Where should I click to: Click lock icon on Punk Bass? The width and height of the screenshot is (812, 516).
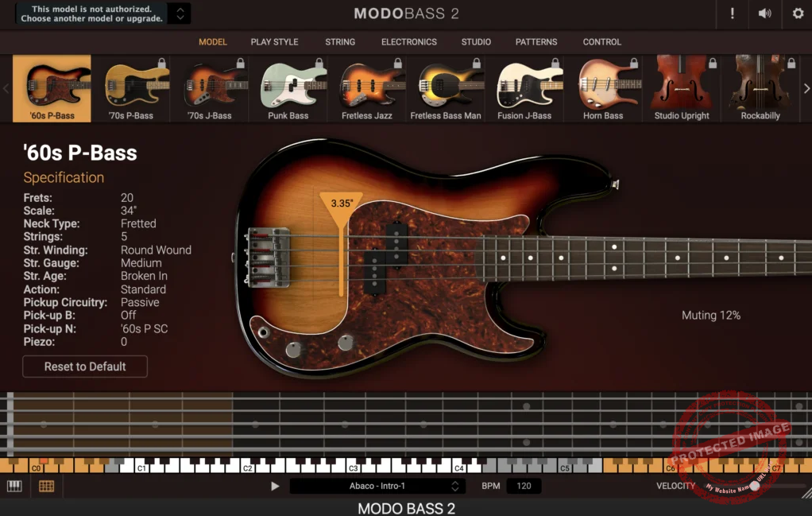[x=319, y=63]
